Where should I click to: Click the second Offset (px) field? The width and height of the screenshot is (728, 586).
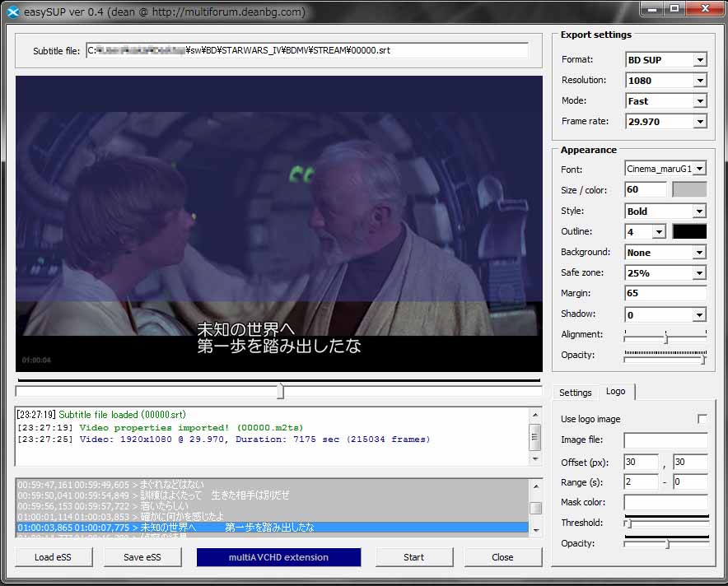690,462
